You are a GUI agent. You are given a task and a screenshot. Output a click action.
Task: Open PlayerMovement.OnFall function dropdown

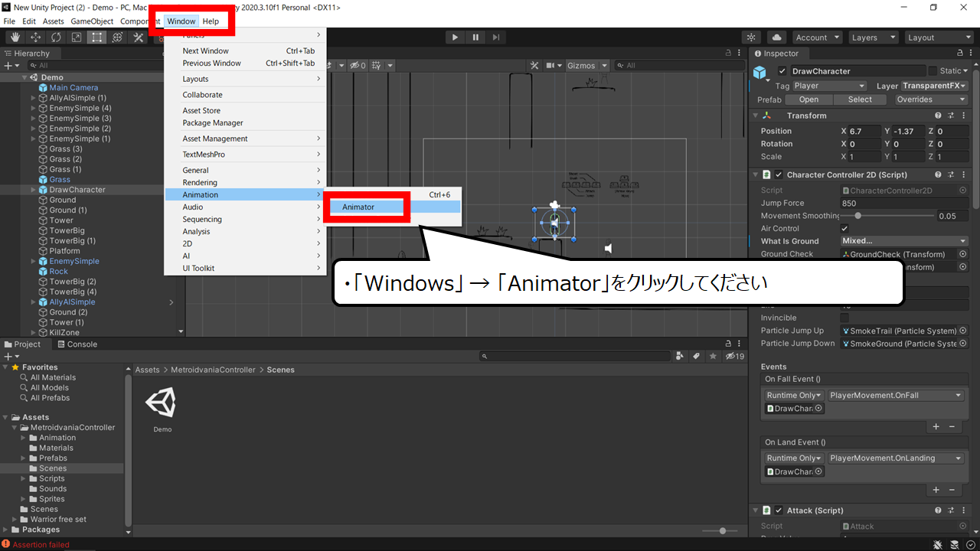click(896, 396)
